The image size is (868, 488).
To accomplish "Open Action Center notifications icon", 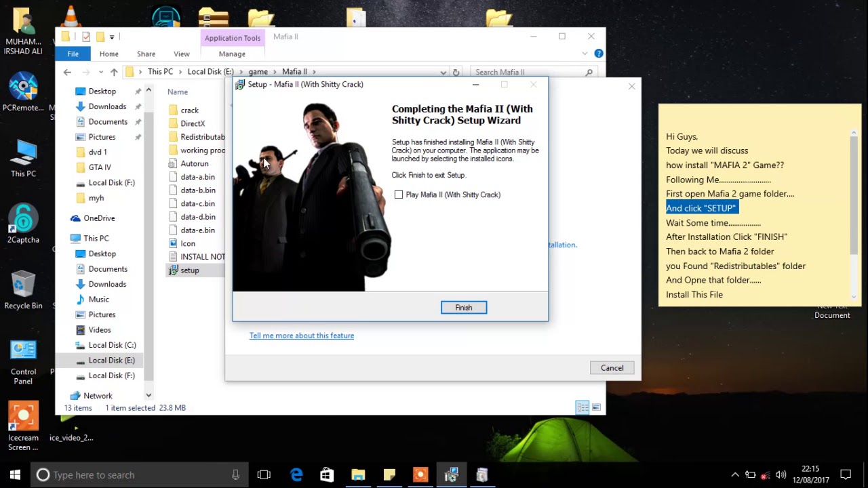I will click(x=846, y=475).
